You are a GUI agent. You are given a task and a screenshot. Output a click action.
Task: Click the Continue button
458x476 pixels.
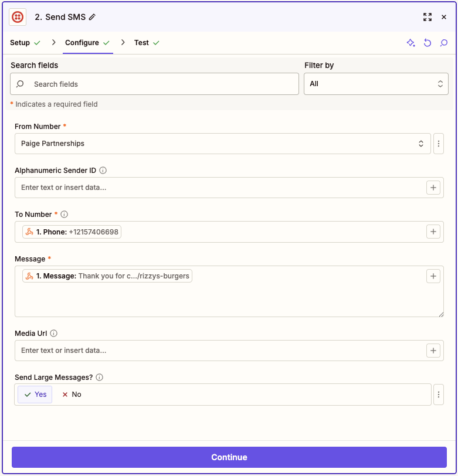click(229, 457)
